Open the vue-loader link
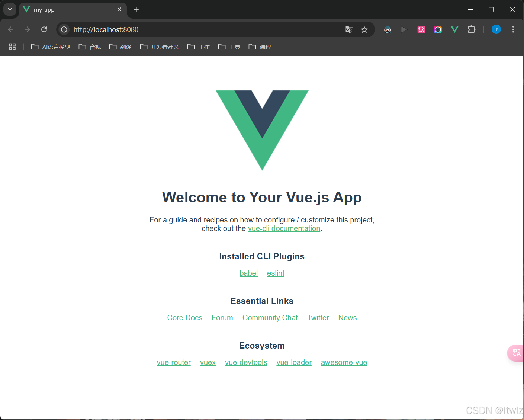 coord(294,362)
